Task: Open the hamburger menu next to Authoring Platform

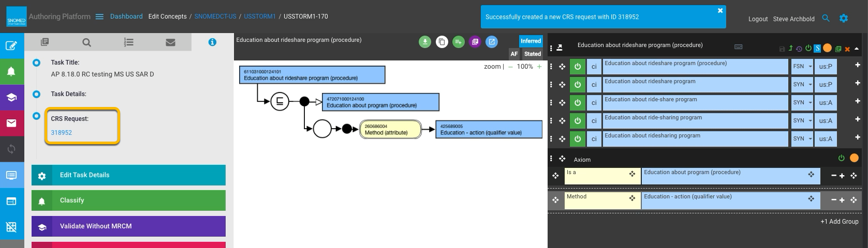Action: [99, 17]
